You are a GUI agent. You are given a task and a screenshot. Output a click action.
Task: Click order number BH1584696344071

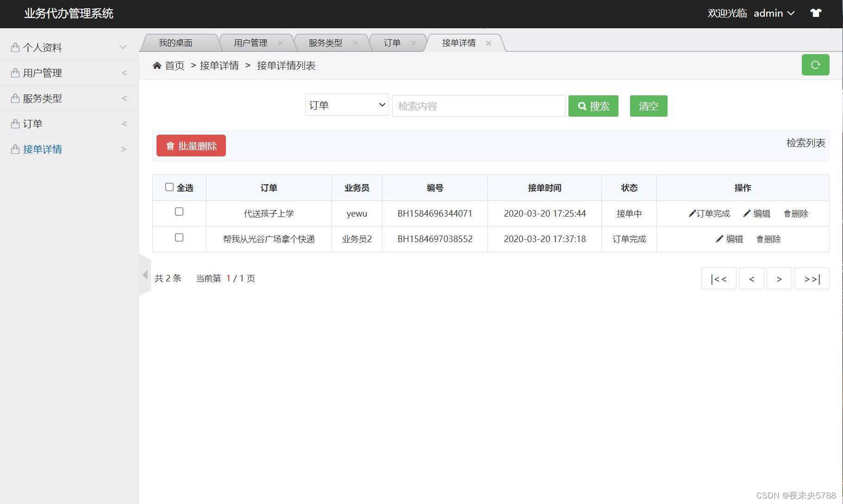point(435,213)
